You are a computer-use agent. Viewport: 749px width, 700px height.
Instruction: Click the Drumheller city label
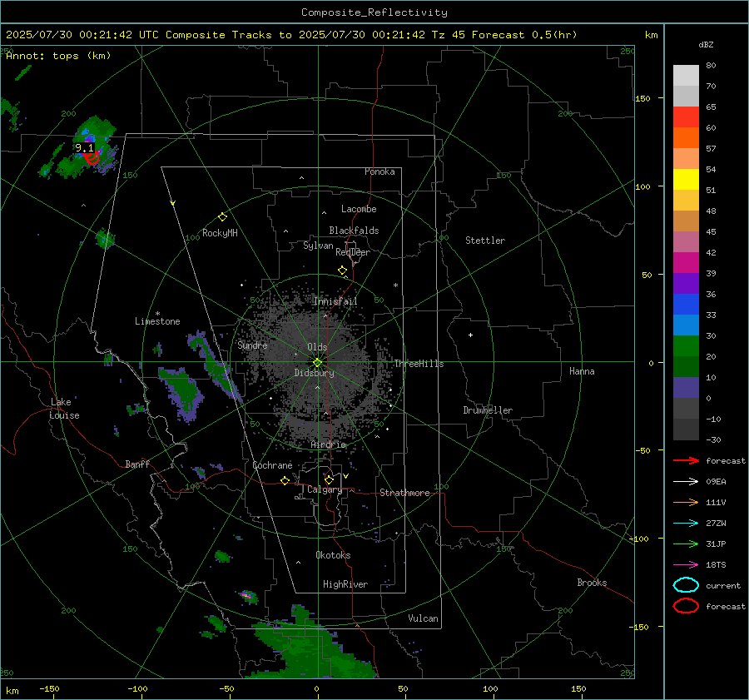click(488, 410)
